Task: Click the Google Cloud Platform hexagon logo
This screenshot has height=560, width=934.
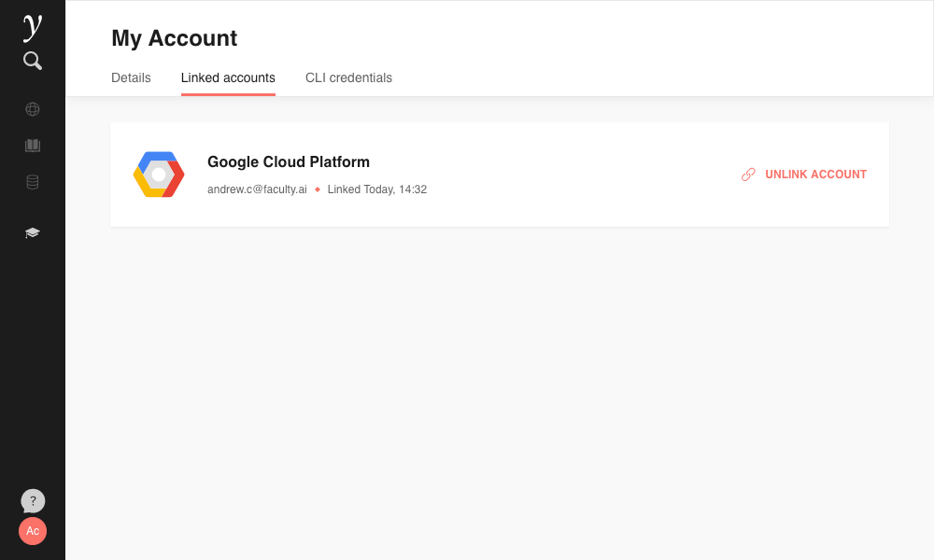Action: [159, 175]
